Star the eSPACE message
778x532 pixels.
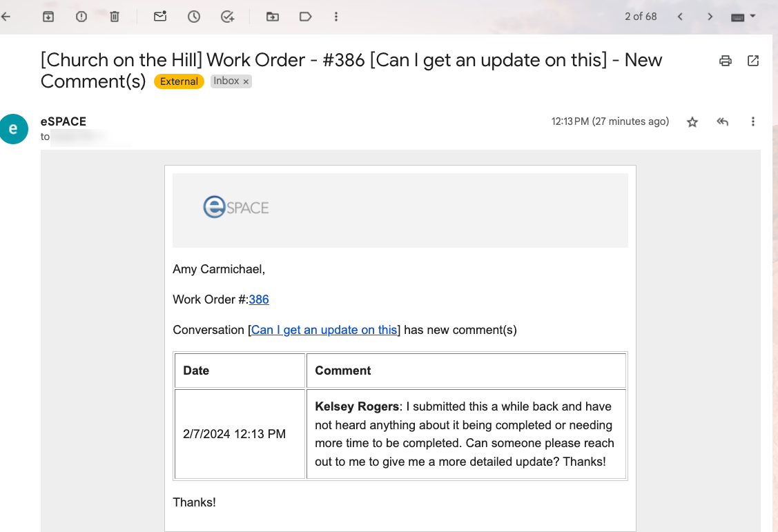692,122
